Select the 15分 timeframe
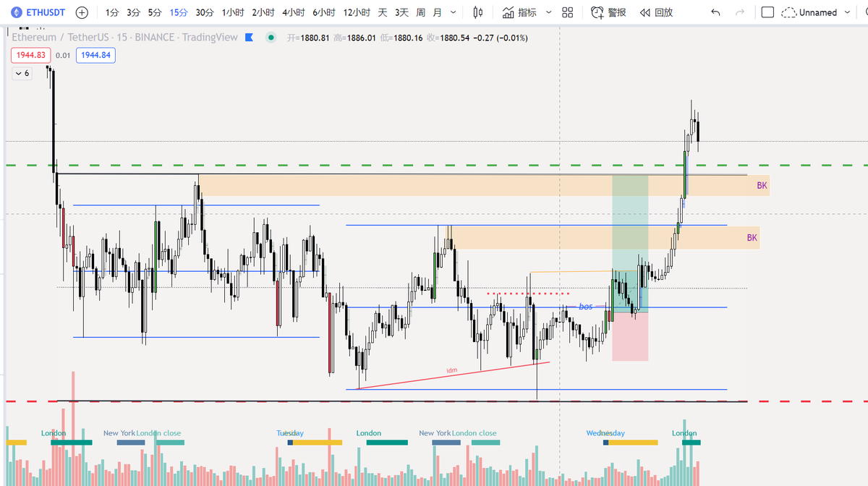The width and height of the screenshot is (868, 486). [179, 12]
